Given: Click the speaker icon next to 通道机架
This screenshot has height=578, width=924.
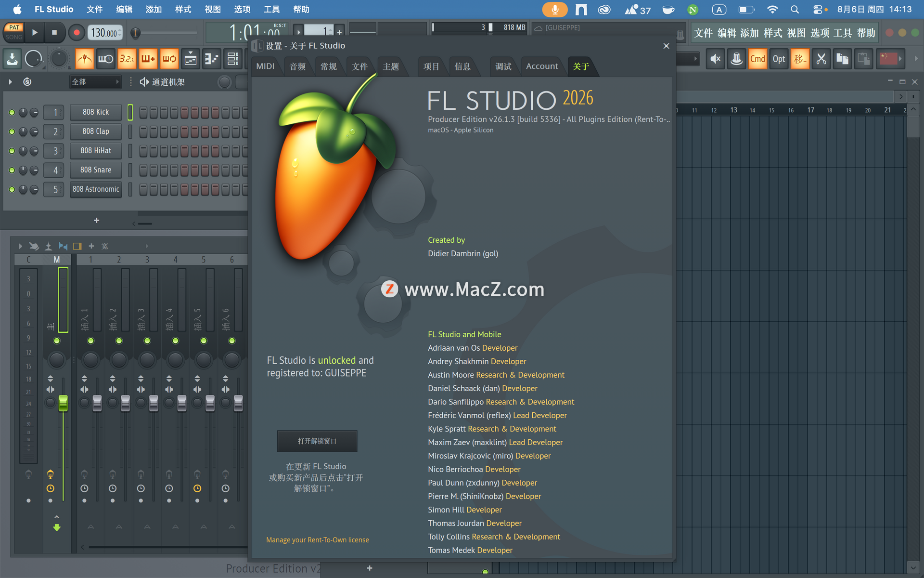Looking at the screenshot, I should (144, 82).
